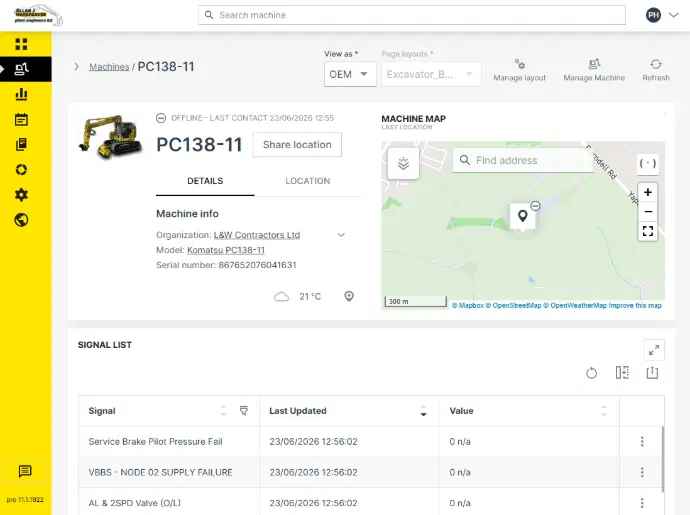Open the chat feedback icon at sidebar bottom
This screenshot has width=690, height=515.
pos(25,471)
